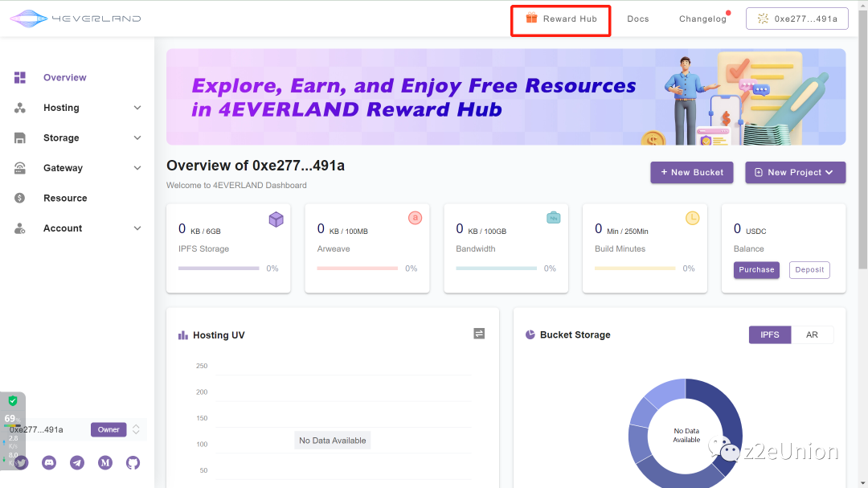
Task: Click the 'KB / 6GB' IPFS Storage value
Action: pos(206,231)
